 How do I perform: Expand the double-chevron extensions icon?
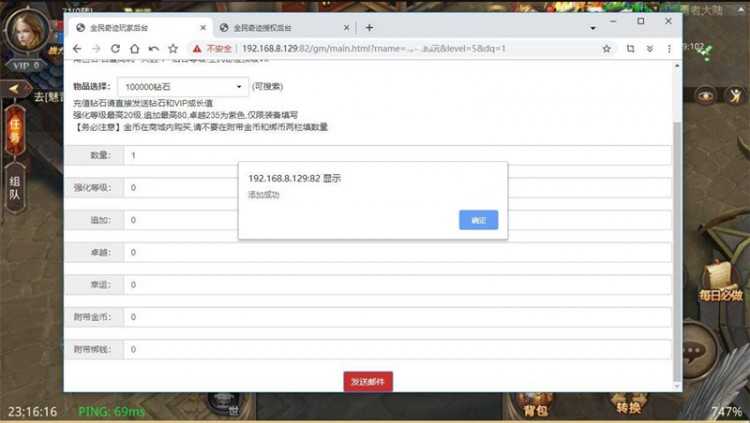click(x=650, y=48)
